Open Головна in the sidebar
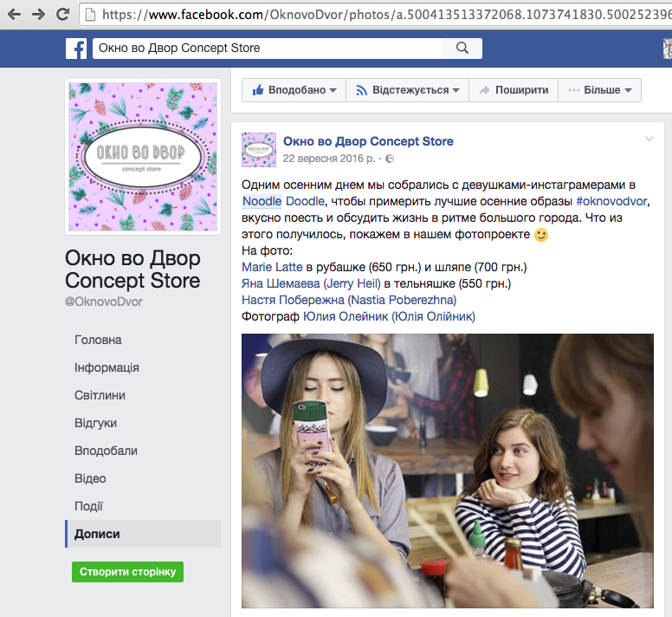The image size is (672, 617). click(98, 340)
